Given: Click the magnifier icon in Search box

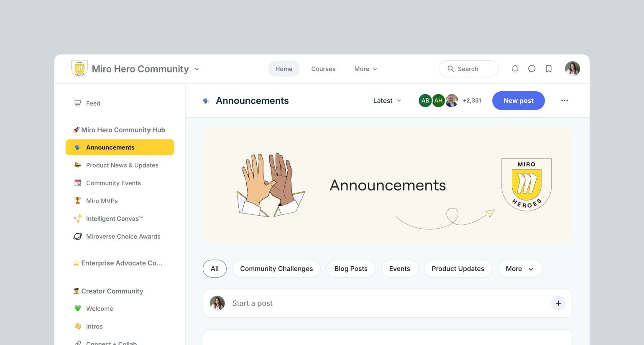Looking at the screenshot, I should tap(450, 69).
